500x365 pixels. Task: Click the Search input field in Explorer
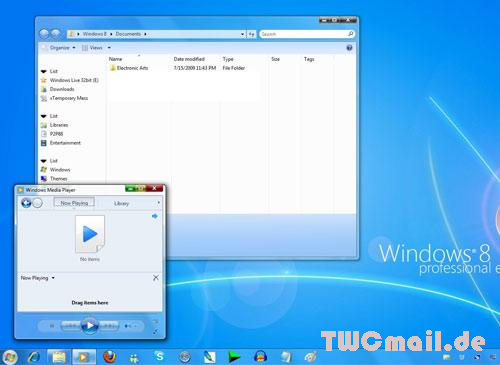click(306, 34)
